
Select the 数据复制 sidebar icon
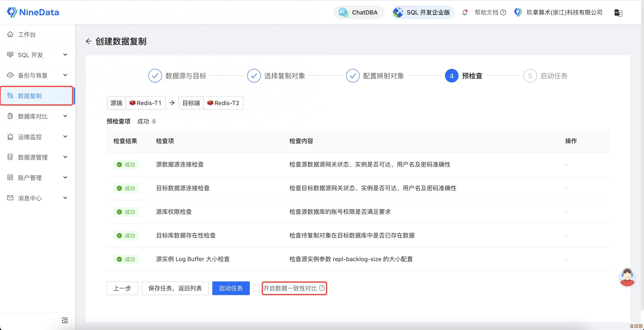point(10,96)
